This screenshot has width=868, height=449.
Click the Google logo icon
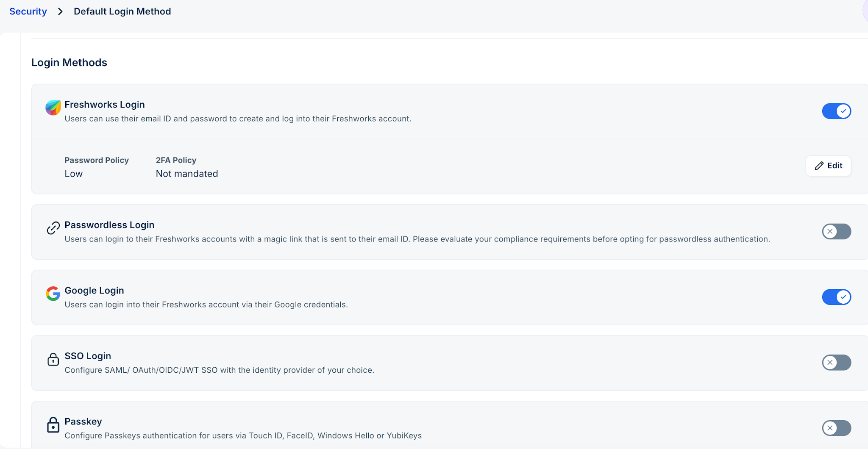[53, 294]
